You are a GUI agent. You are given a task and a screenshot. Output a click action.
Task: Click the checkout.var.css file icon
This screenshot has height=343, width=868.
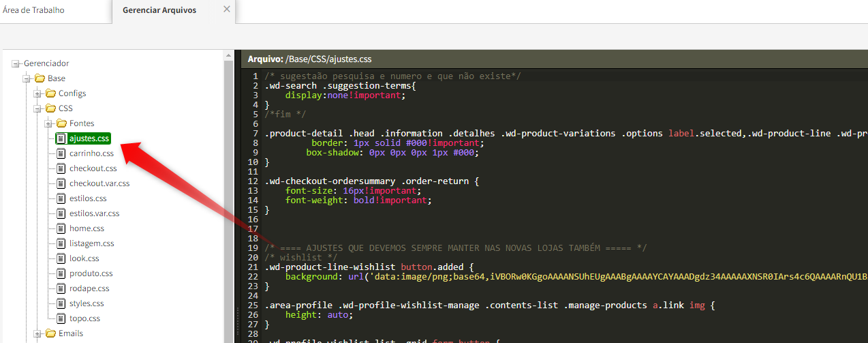(61, 183)
